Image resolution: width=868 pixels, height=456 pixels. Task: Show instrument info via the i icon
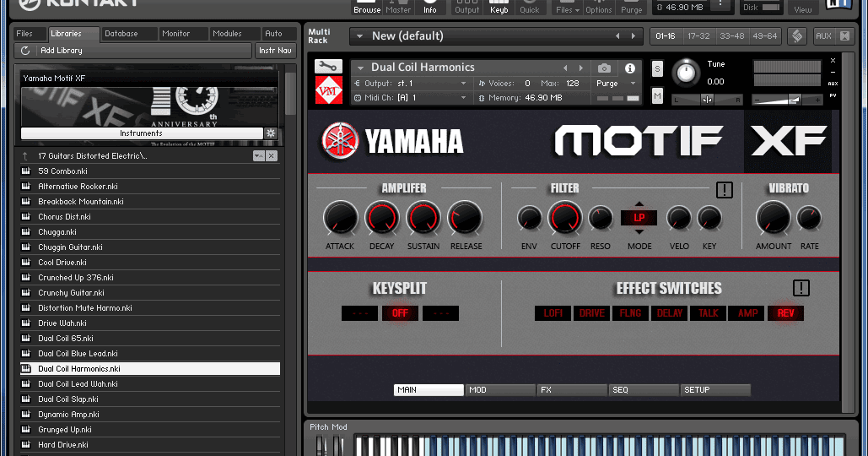click(630, 68)
